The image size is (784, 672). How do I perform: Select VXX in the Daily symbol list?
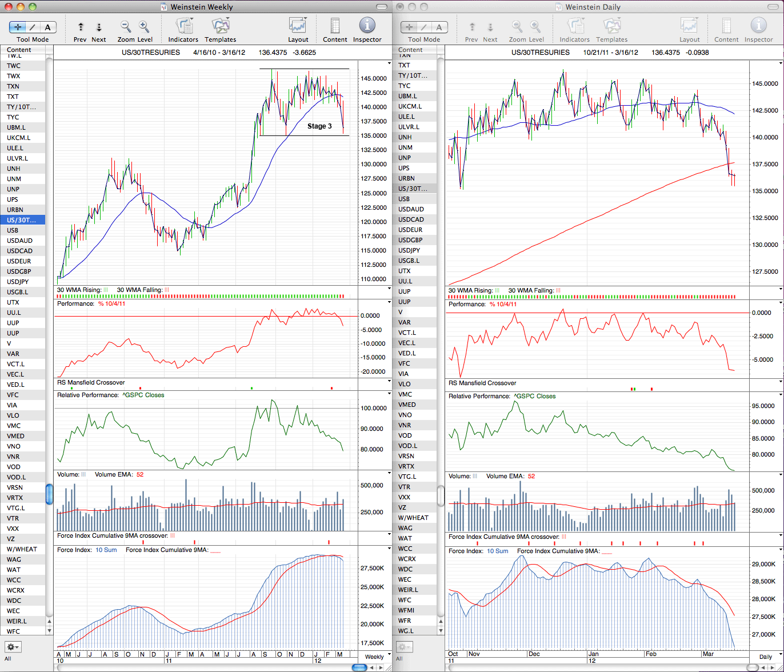point(417,497)
